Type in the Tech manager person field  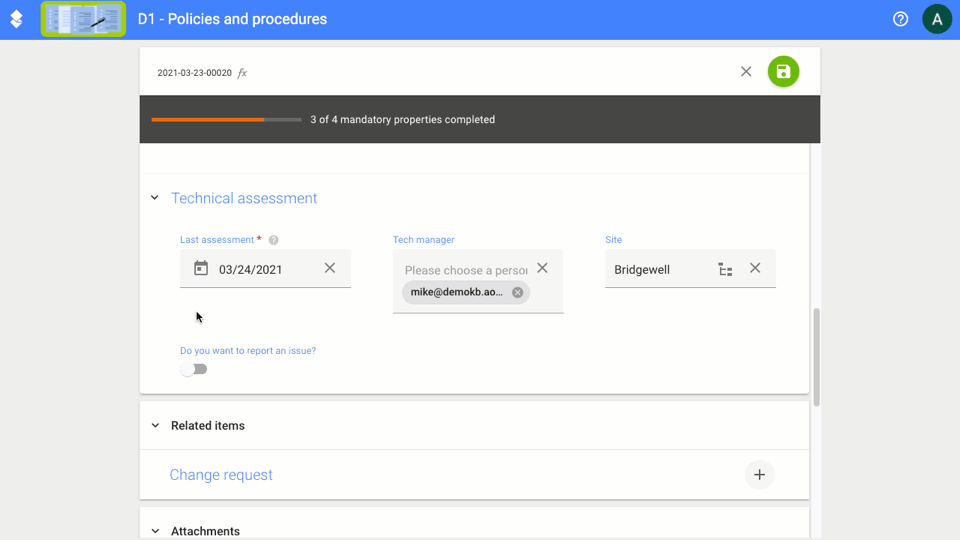(466, 270)
